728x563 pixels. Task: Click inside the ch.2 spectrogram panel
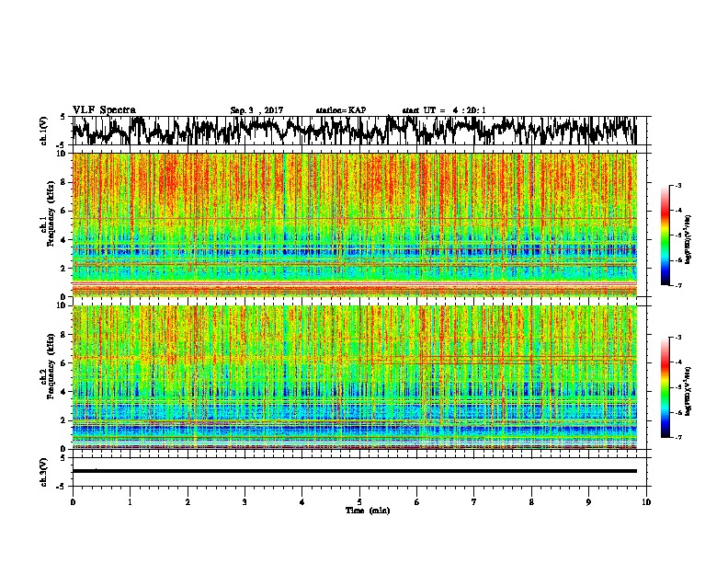(354, 377)
